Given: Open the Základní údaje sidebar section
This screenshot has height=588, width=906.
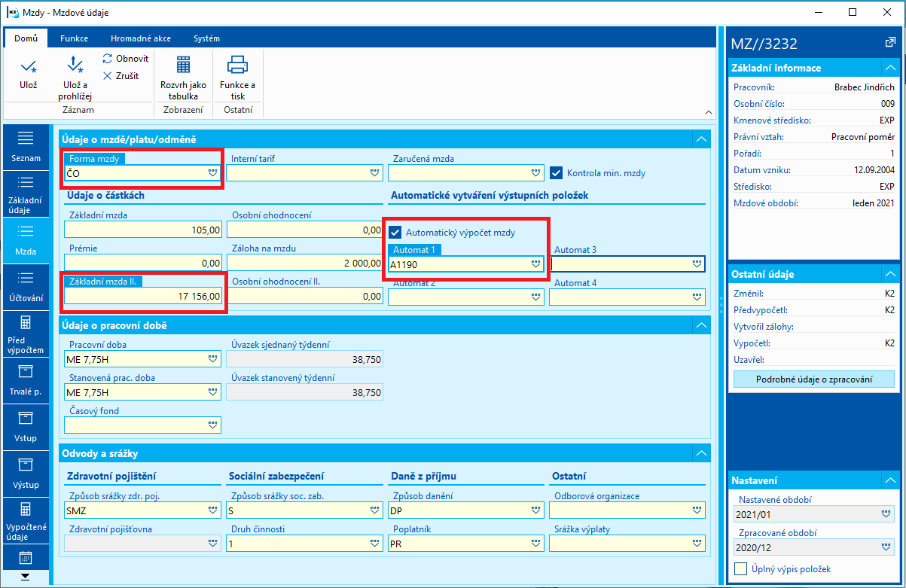Looking at the screenshot, I should pos(26,195).
